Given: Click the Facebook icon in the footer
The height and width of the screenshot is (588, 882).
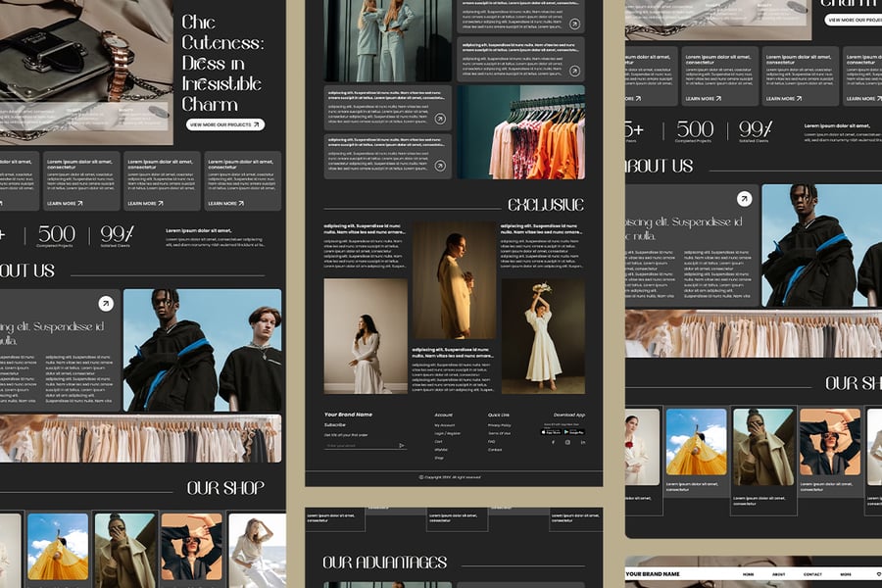Looking at the screenshot, I should (553, 442).
